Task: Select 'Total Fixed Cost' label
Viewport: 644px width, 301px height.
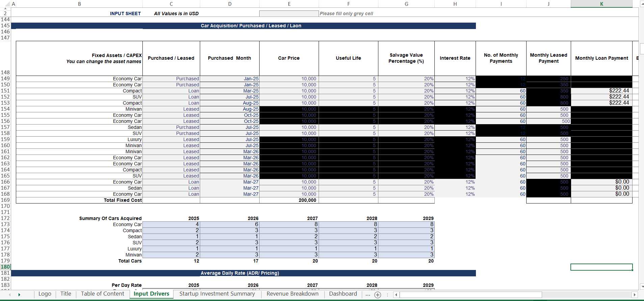Action: [x=123, y=200]
